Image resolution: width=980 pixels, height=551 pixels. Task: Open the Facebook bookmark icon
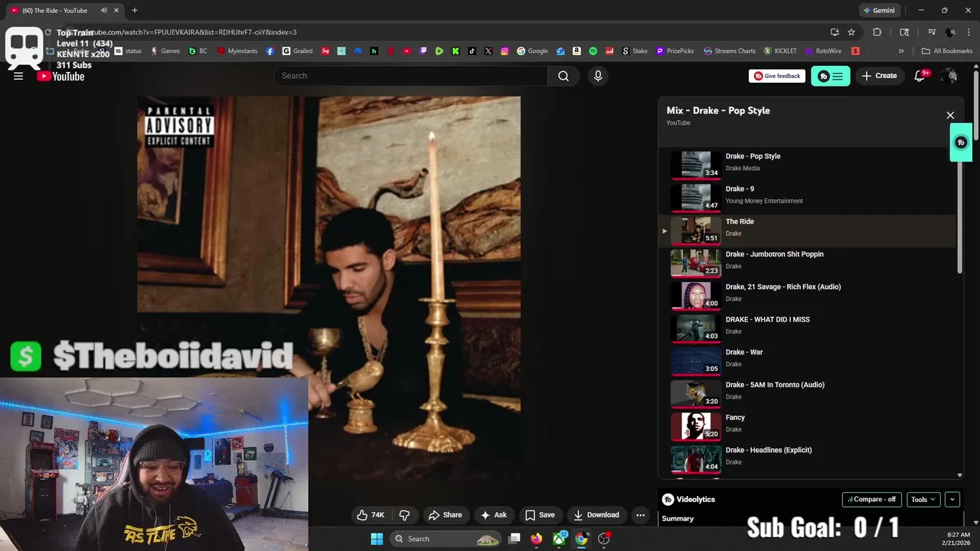click(x=270, y=51)
